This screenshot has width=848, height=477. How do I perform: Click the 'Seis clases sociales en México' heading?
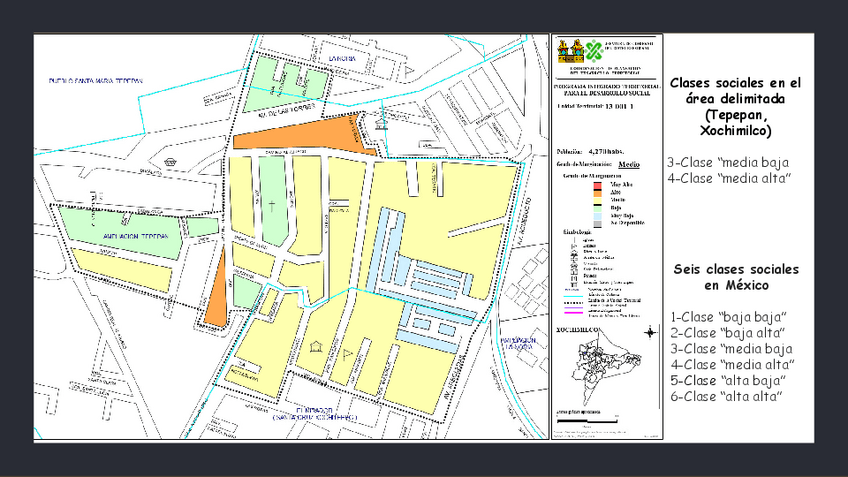[735, 277]
